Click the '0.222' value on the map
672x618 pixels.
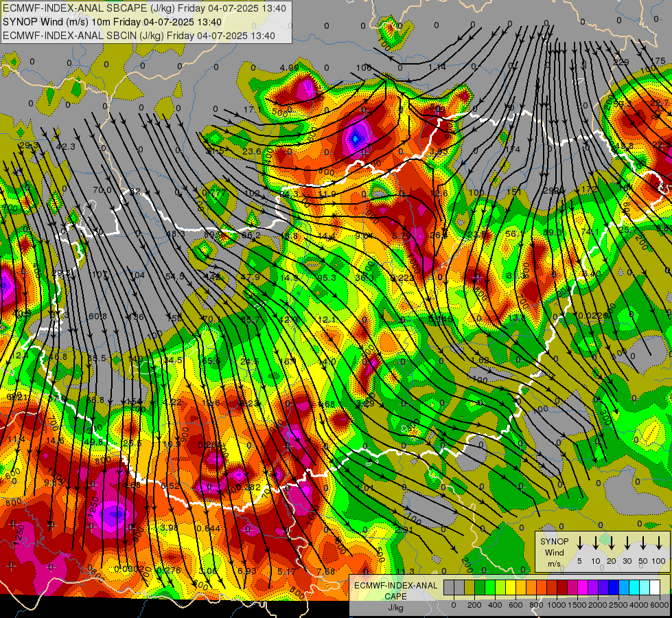(402, 278)
